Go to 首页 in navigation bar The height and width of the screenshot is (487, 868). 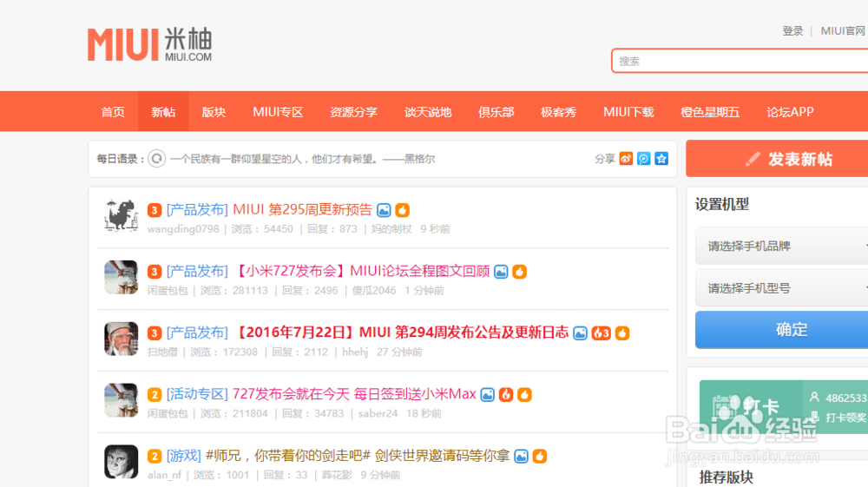click(113, 112)
